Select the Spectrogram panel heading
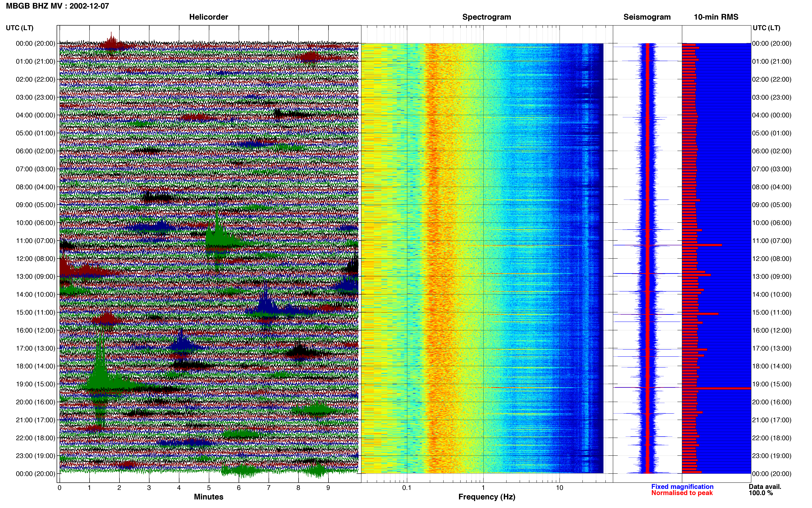Viewport: 812px width, 508px height. (486, 17)
